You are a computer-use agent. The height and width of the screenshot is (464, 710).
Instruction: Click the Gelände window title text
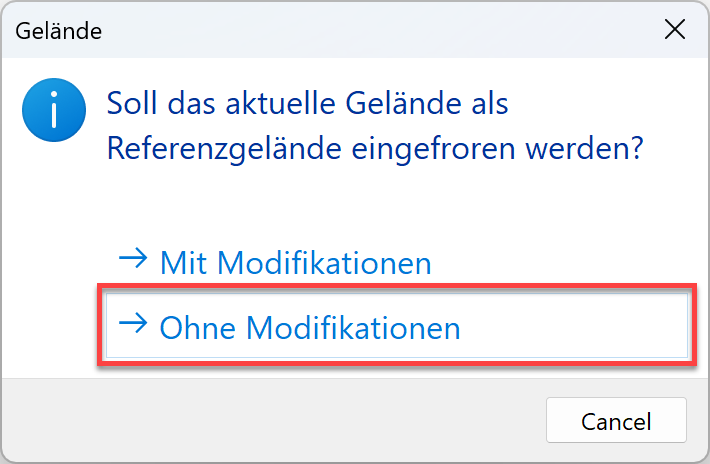coord(58,31)
